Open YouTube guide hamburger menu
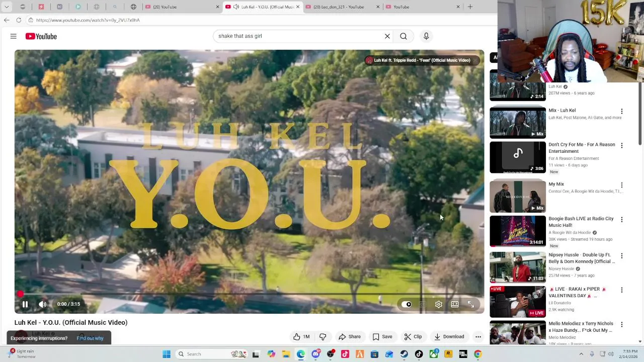 (14, 36)
